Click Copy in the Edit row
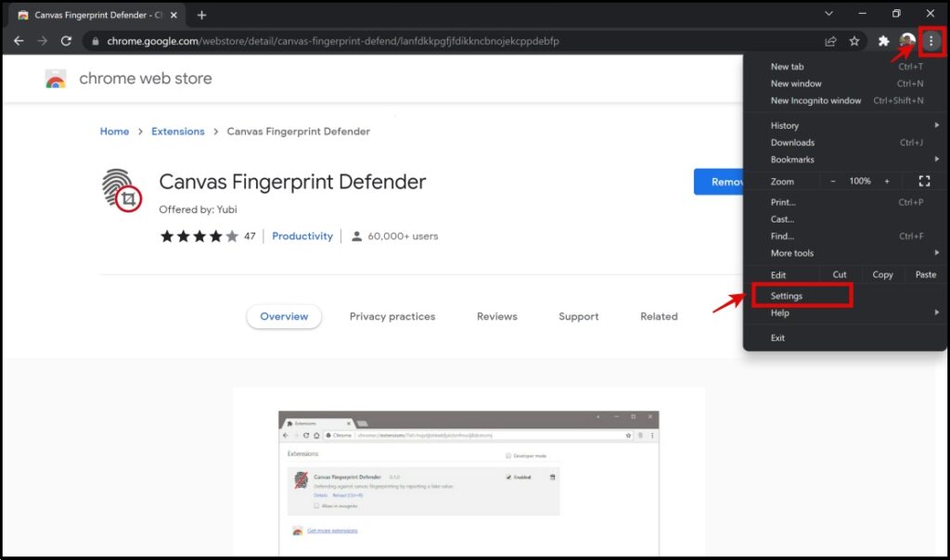Viewport: 950px width, 560px height. coord(883,274)
